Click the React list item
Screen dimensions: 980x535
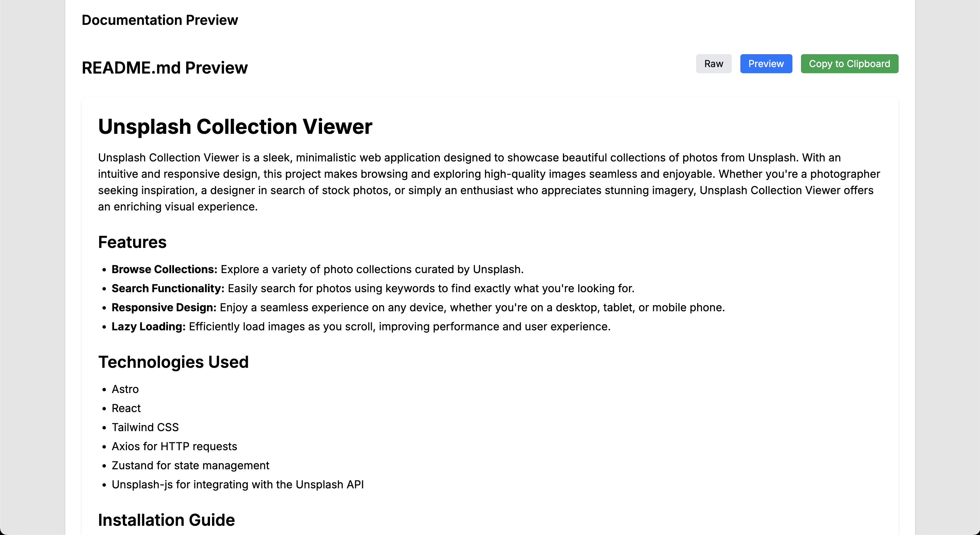(x=126, y=408)
